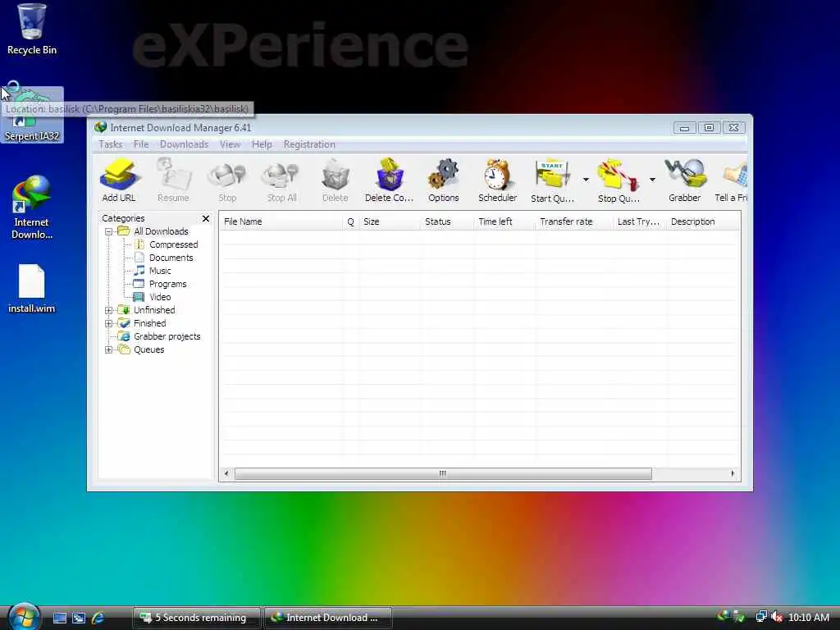The image size is (840, 630).
Task: Expand the Unfinished tree node
Action: pyautogui.click(x=109, y=310)
